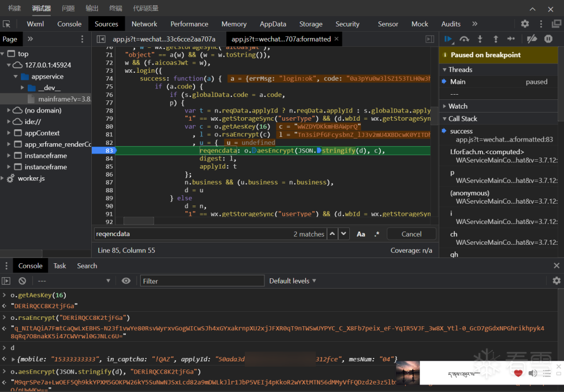Screen dimensions: 564x392
Task: Toggle deactivate breakpoints
Action: pos(532,39)
